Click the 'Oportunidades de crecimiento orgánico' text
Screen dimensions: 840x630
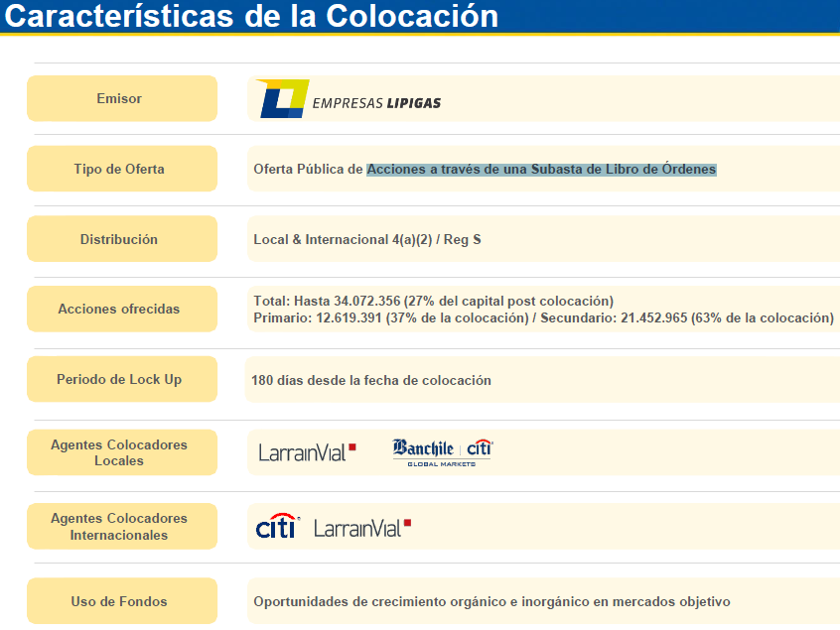tap(491, 601)
